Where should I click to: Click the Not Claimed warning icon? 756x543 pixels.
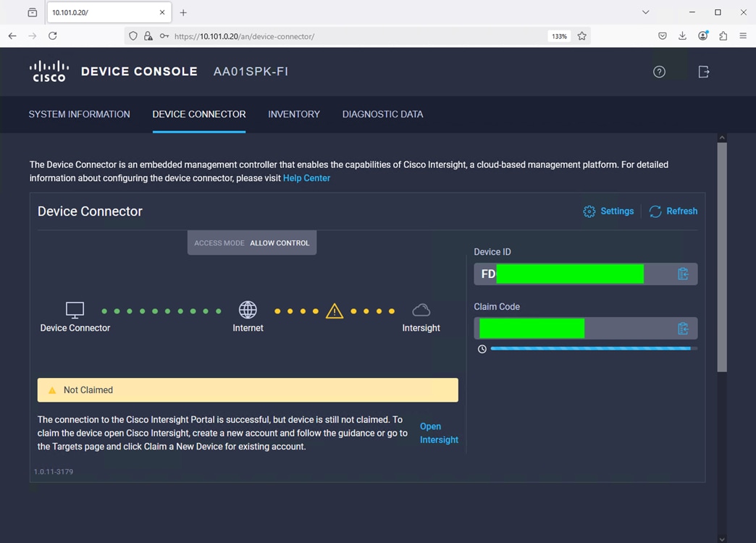pyautogui.click(x=52, y=390)
